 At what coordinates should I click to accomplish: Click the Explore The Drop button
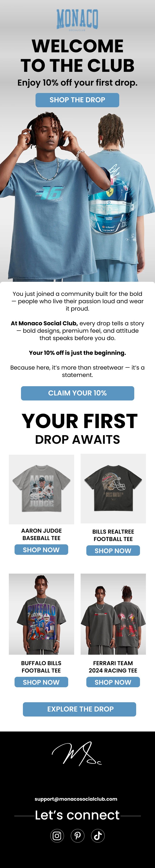[x=79, y=709]
